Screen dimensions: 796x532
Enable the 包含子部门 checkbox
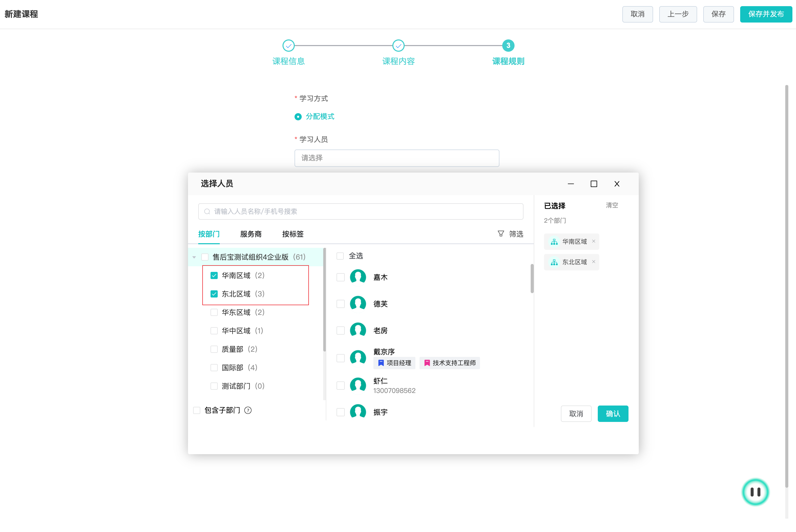click(196, 410)
